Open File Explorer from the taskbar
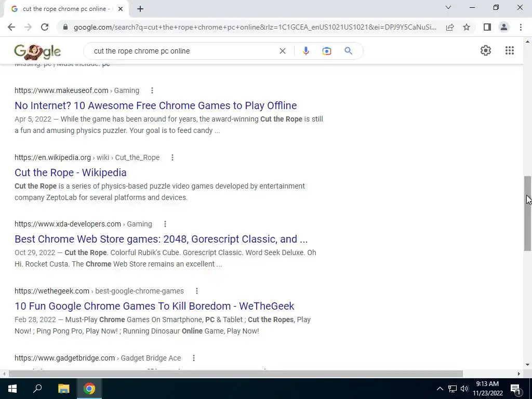The image size is (532, 399). [x=63, y=389]
